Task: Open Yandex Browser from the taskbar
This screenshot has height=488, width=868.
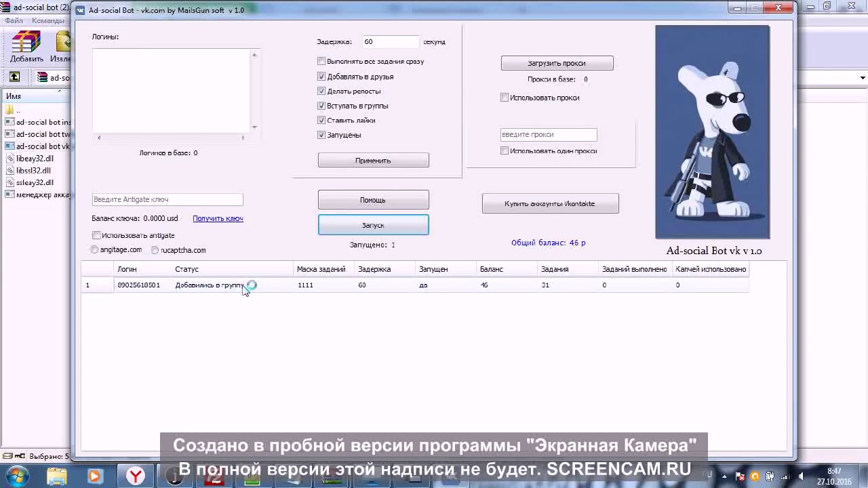Action: pyautogui.click(x=136, y=476)
